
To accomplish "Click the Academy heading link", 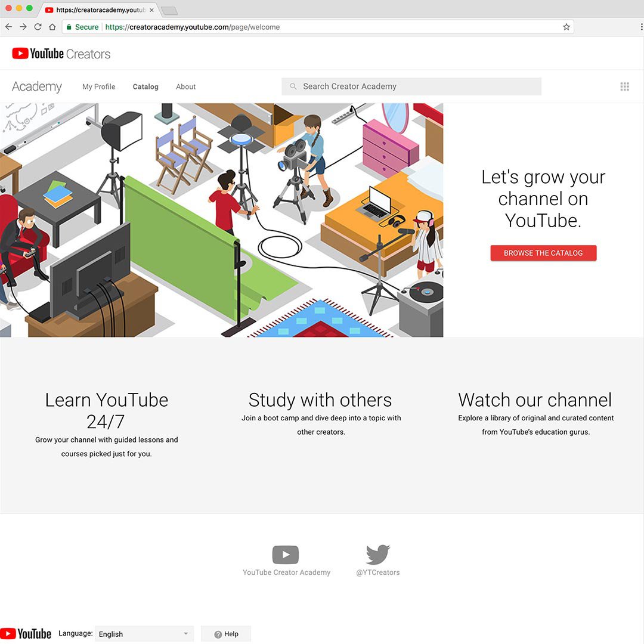I will 37,86.
